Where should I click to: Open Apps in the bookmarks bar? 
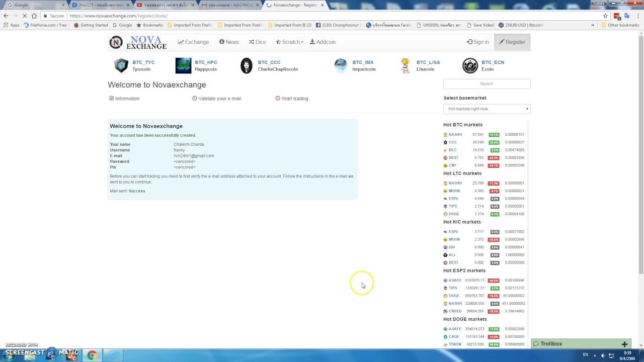point(12,25)
